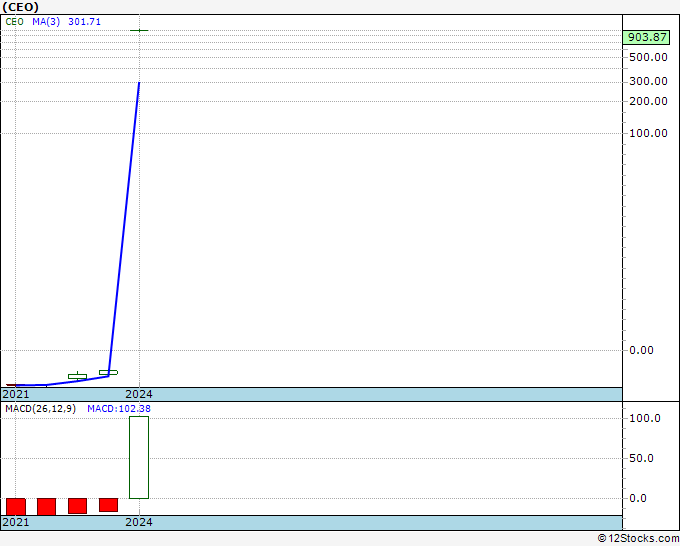Select the 2021 marker on price timeline

[x=16, y=395]
